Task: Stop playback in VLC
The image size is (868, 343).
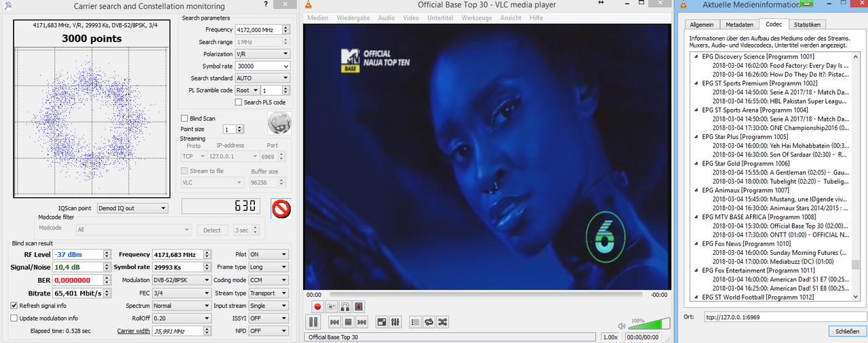Action: click(x=348, y=322)
